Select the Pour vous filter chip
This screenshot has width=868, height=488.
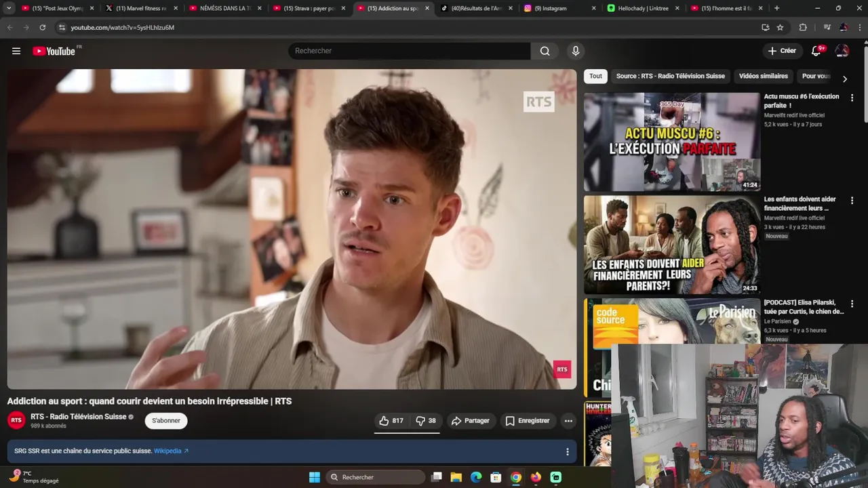(x=816, y=76)
